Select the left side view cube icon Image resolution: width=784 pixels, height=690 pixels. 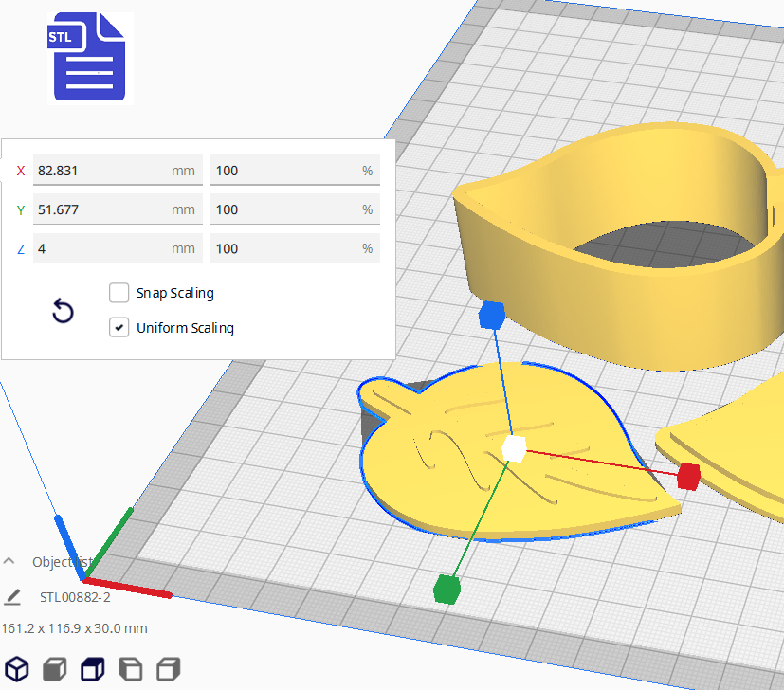pos(130,669)
